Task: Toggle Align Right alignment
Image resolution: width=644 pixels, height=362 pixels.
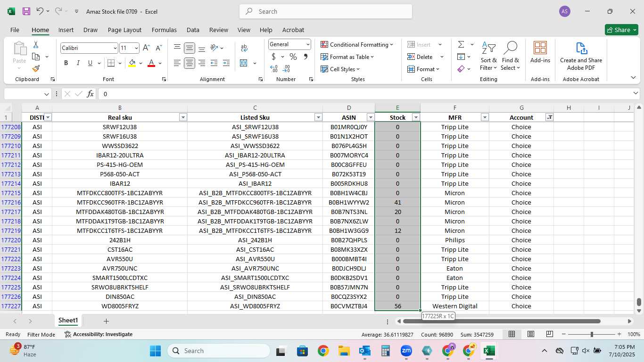Action: [x=202, y=63]
